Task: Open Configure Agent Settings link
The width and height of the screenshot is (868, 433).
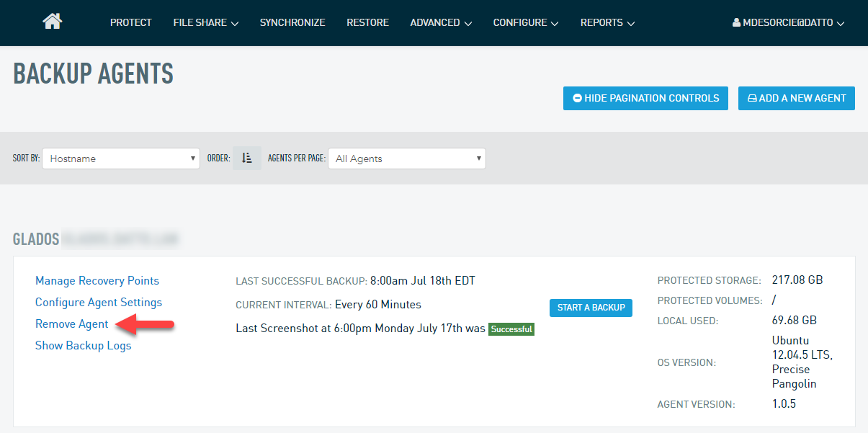Action: point(99,302)
